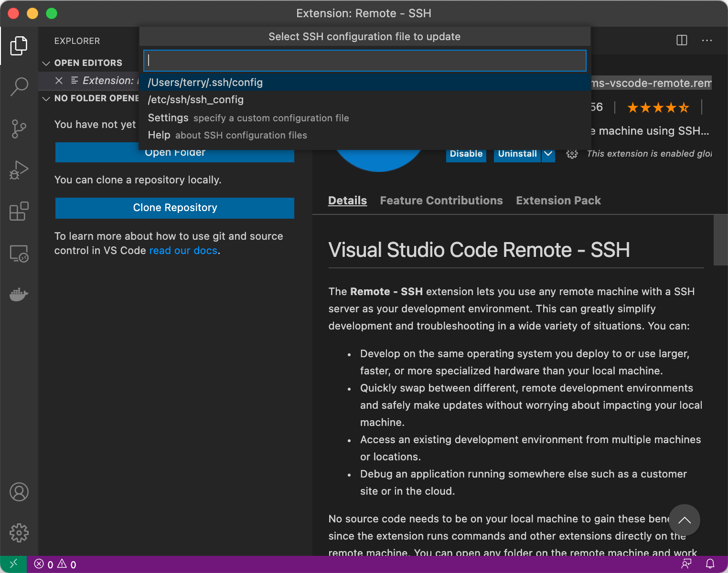
Task: Choose Settings custom configuration file option
Action: click(364, 117)
